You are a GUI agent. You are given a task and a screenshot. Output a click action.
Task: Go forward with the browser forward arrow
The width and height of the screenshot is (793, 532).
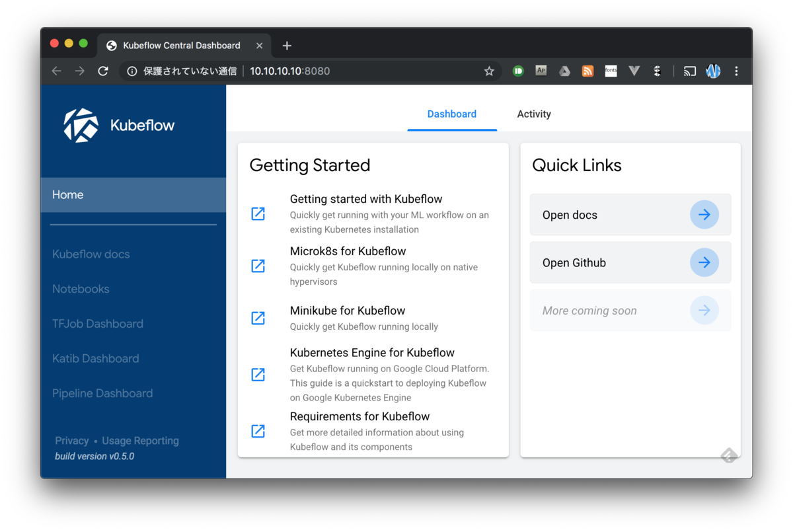click(x=80, y=71)
